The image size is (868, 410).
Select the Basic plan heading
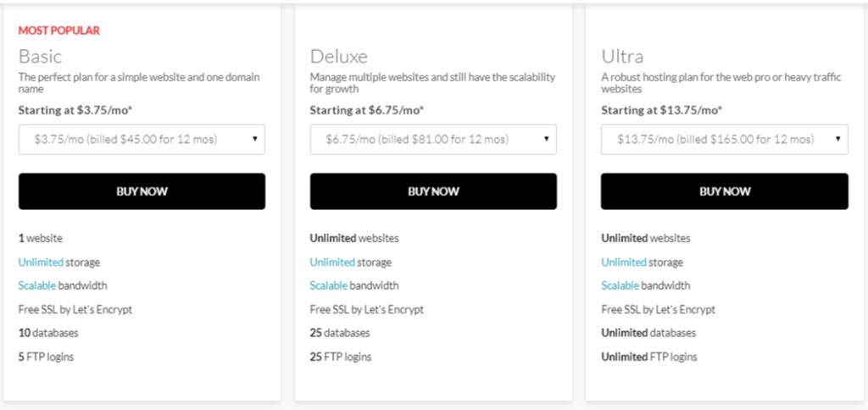40,57
